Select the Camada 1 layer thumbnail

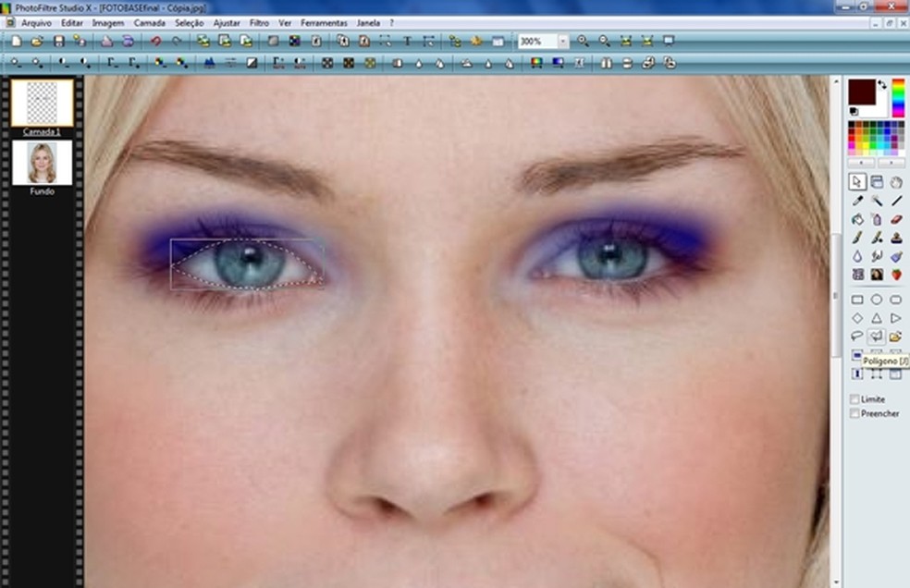click(x=42, y=103)
